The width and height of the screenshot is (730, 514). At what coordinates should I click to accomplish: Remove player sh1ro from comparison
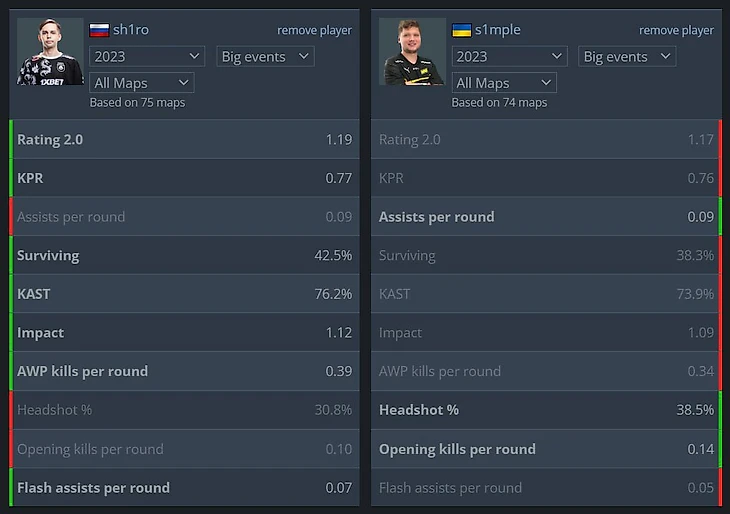[314, 30]
